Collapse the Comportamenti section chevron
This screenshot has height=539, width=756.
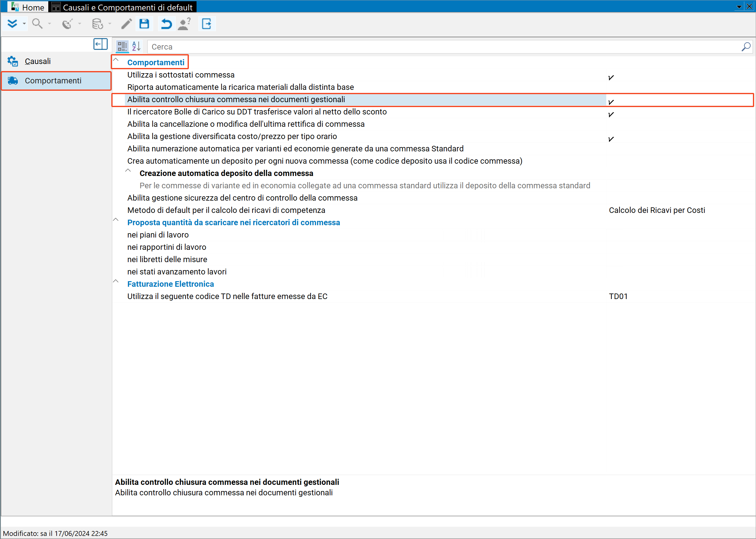(116, 60)
